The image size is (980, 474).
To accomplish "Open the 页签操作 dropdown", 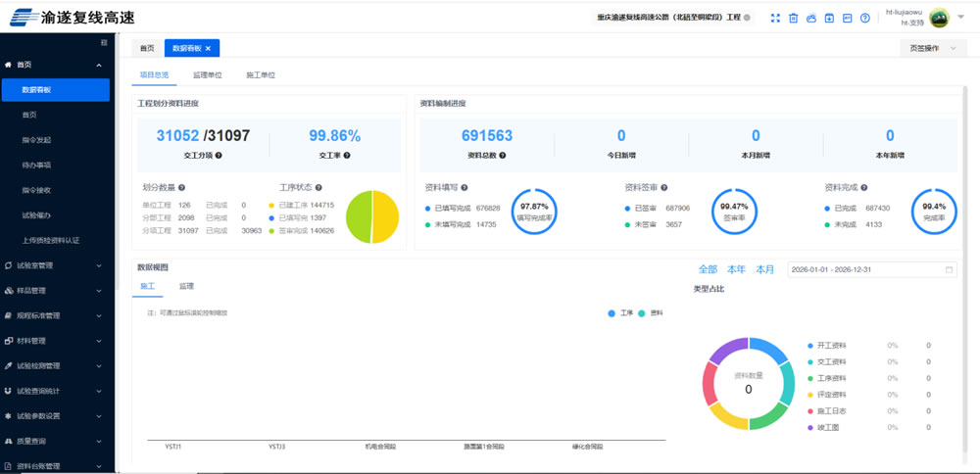I will click(932, 48).
